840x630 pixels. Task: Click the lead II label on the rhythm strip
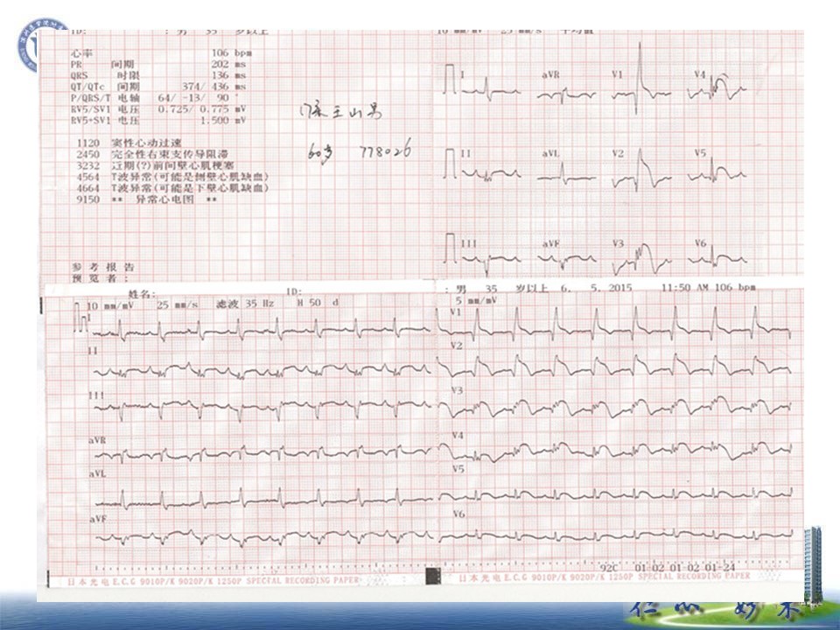pyautogui.click(x=94, y=351)
